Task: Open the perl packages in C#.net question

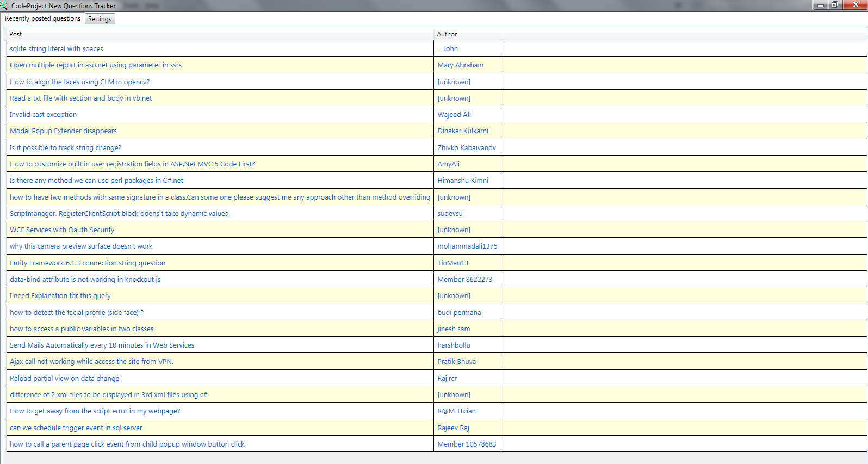Action: 96,181
